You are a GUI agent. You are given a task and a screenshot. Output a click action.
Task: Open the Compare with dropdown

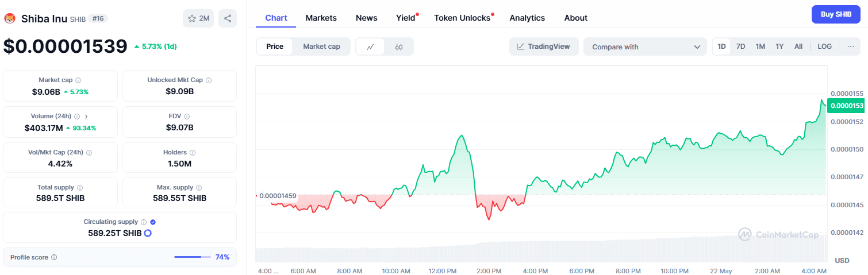click(x=645, y=47)
